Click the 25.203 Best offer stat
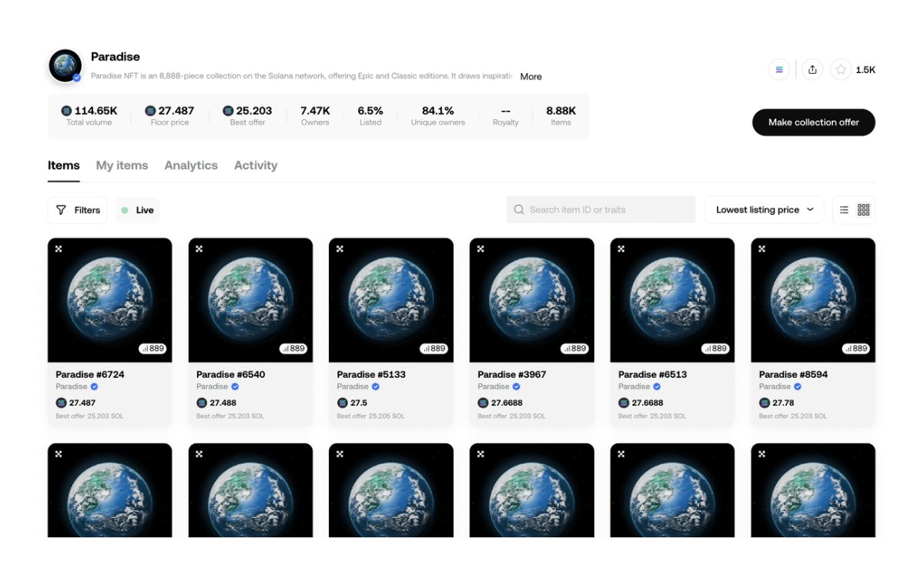924x572 pixels. [x=247, y=115]
